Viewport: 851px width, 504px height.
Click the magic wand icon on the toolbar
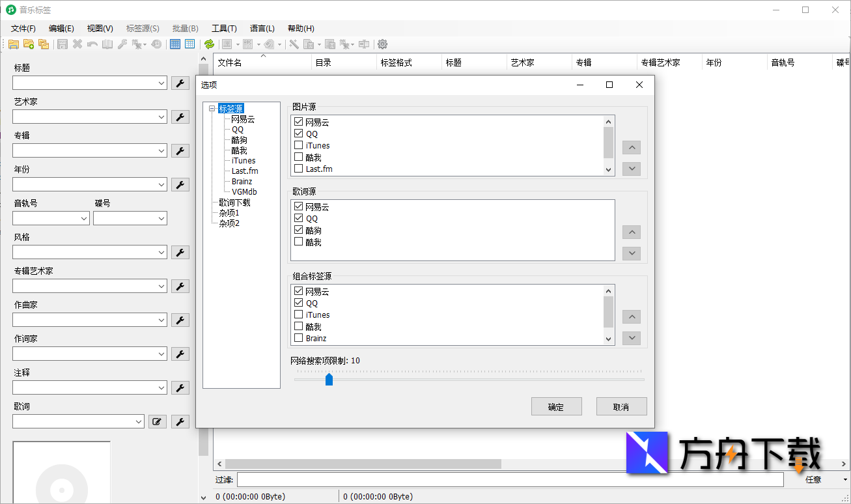(294, 44)
